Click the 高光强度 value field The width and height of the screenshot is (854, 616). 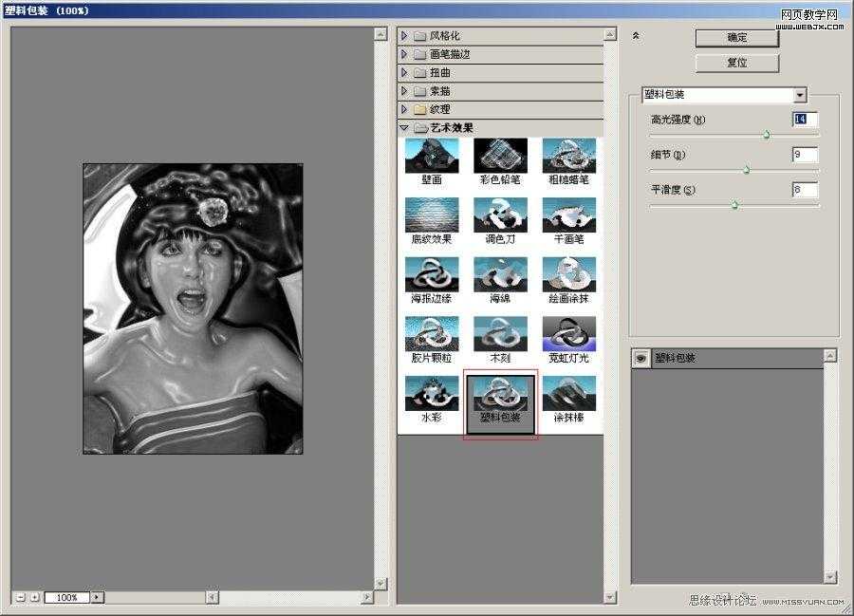(x=805, y=120)
